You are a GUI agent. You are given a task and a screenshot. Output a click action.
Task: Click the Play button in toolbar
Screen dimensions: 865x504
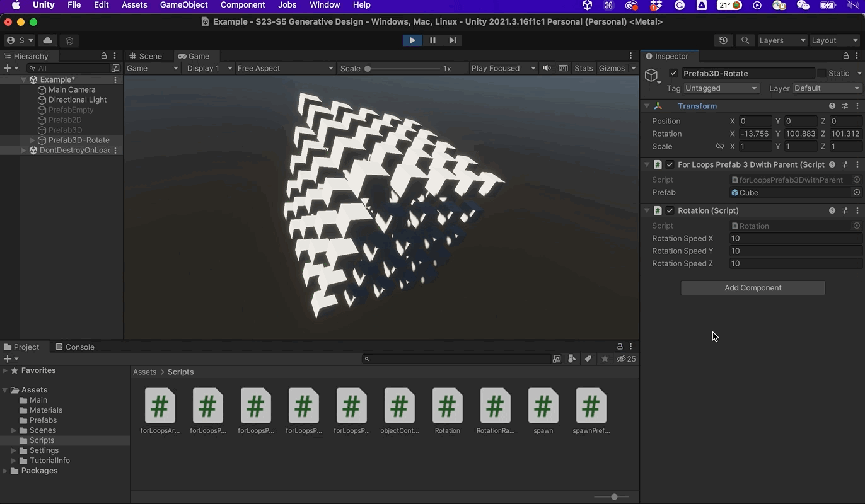(x=412, y=40)
